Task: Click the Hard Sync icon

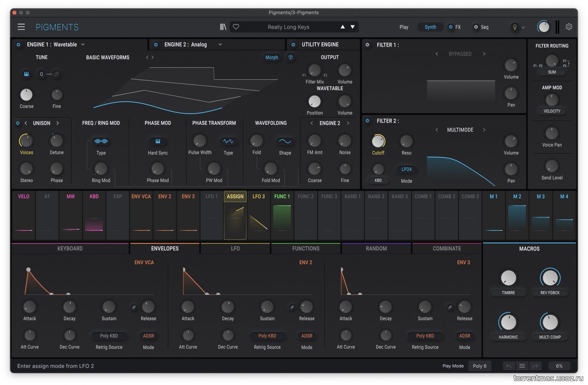Action: (x=158, y=141)
